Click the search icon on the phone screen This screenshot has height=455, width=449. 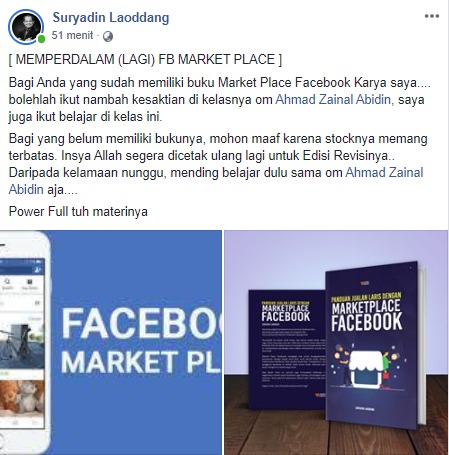(x=8, y=282)
